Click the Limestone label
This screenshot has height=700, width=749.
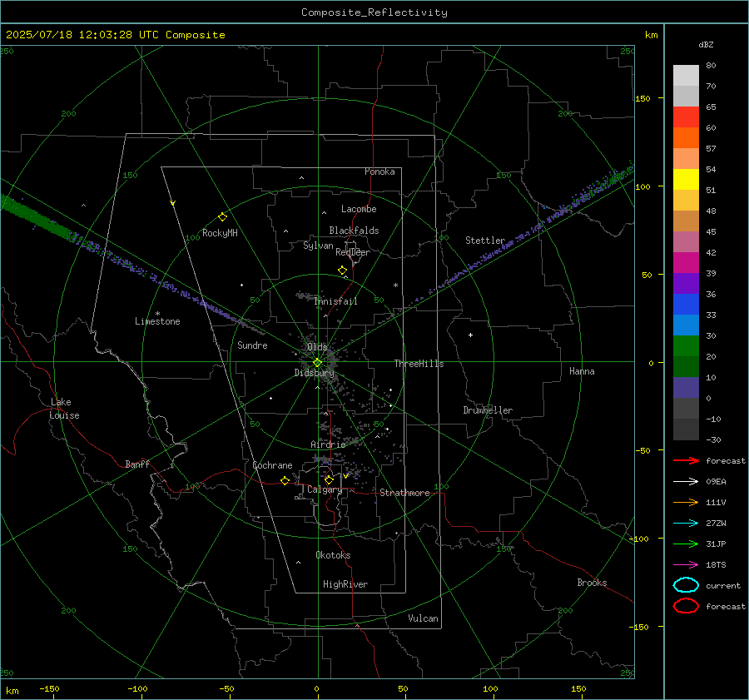pyautogui.click(x=157, y=321)
